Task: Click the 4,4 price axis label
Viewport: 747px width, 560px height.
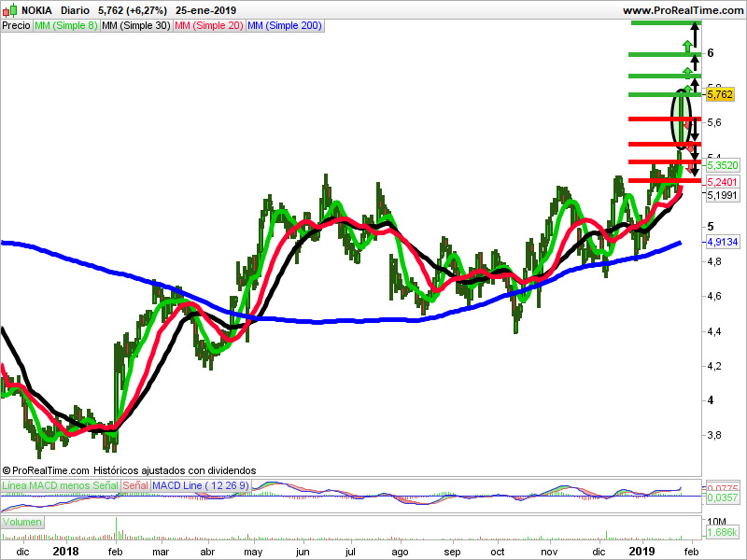Action: tap(714, 331)
